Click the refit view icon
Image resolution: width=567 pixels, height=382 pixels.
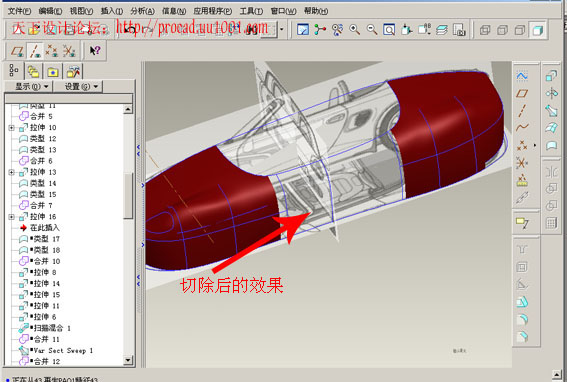click(389, 30)
